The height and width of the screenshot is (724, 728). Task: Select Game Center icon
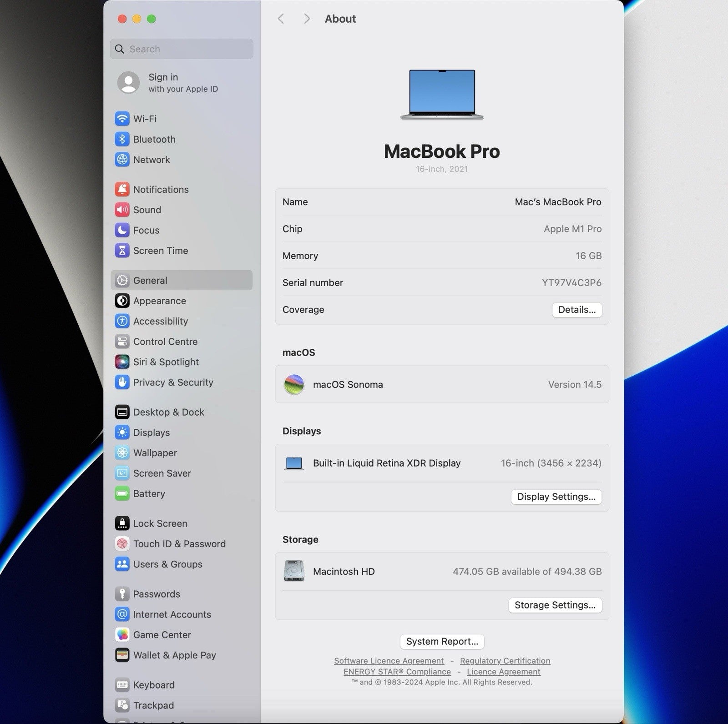[122, 635]
